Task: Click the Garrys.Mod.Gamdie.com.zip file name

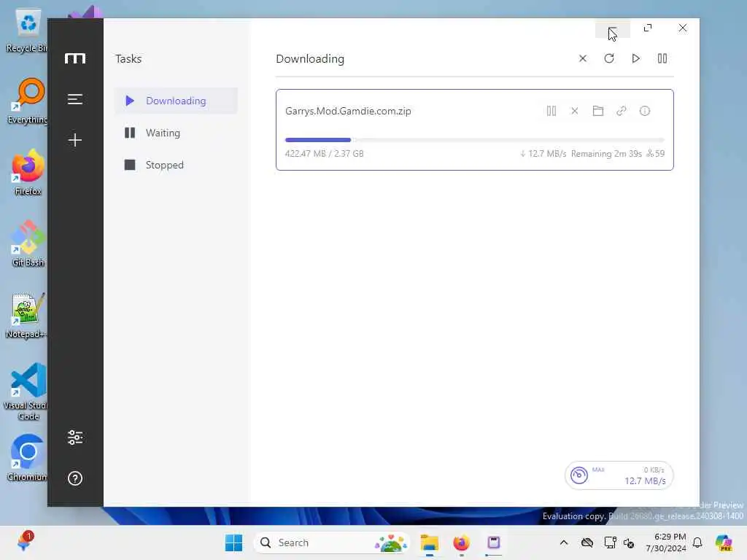Action: click(348, 111)
